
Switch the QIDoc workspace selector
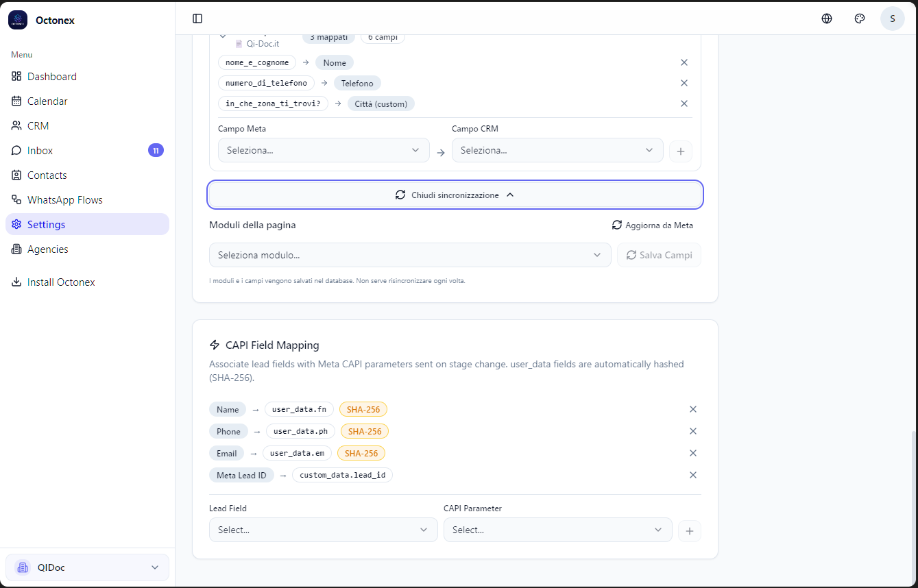pyautogui.click(x=87, y=567)
